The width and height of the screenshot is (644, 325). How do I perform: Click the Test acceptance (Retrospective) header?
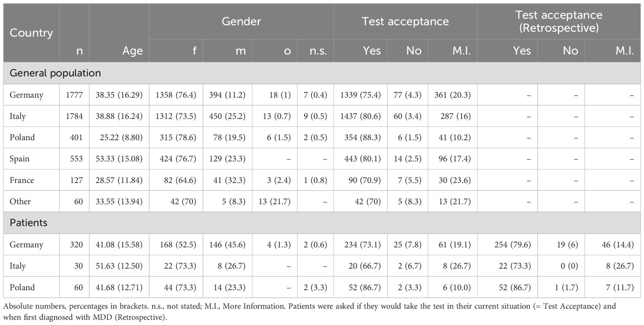pos(558,21)
